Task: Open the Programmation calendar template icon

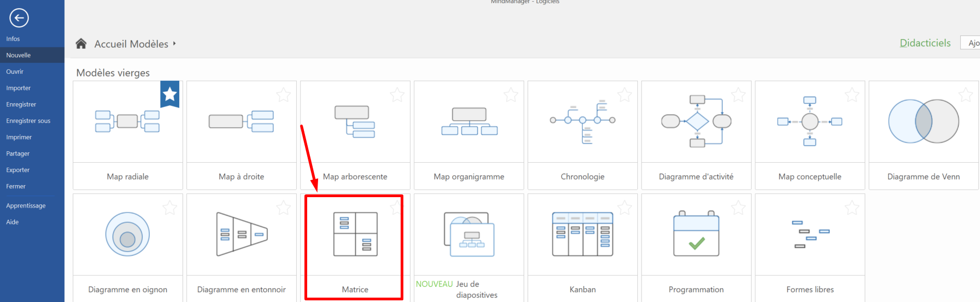Action: click(696, 234)
